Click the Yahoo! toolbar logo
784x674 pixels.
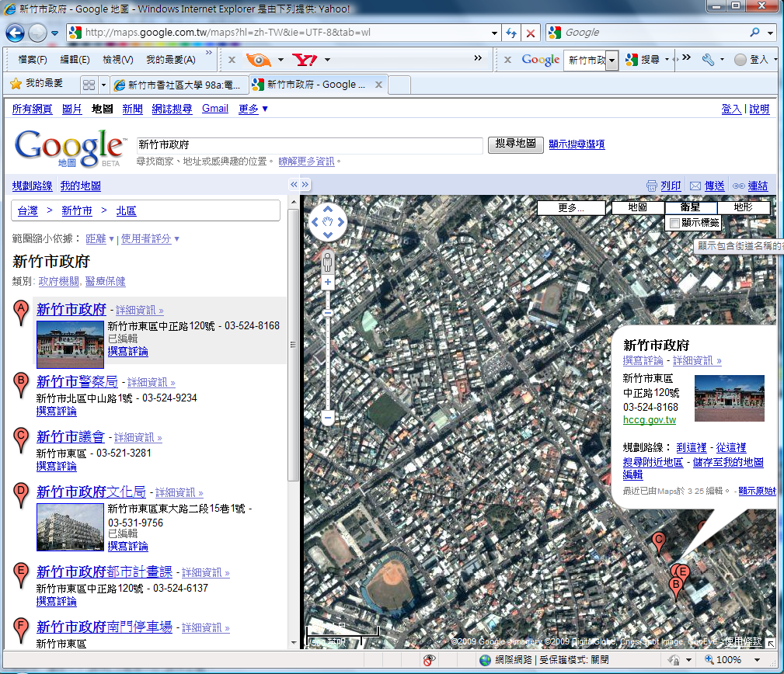click(305, 60)
